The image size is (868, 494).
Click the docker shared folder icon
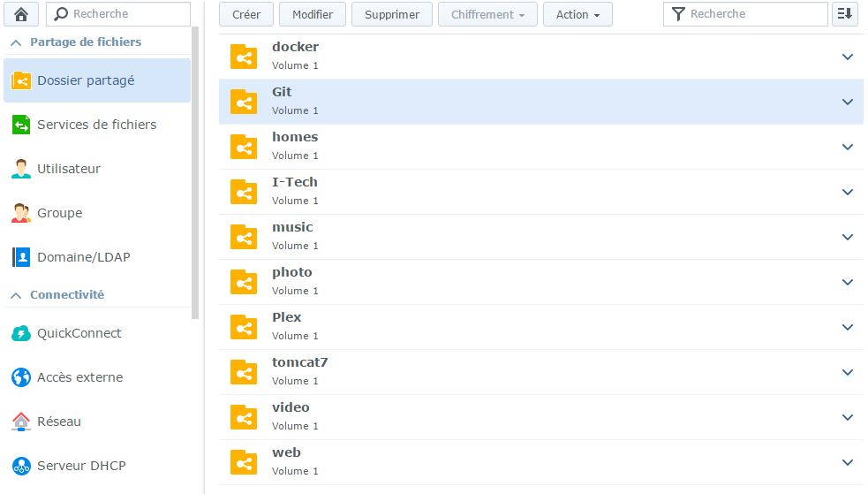pos(244,57)
